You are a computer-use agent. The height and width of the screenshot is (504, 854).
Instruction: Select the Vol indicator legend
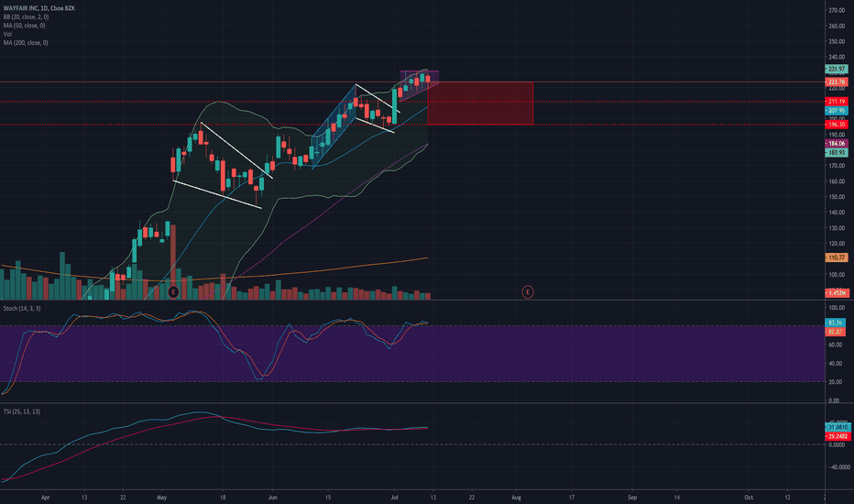click(7, 34)
